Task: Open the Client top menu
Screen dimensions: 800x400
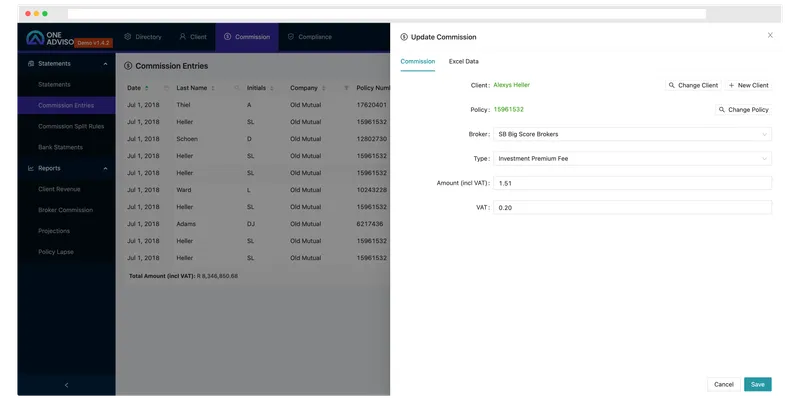Action: pos(193,37)
